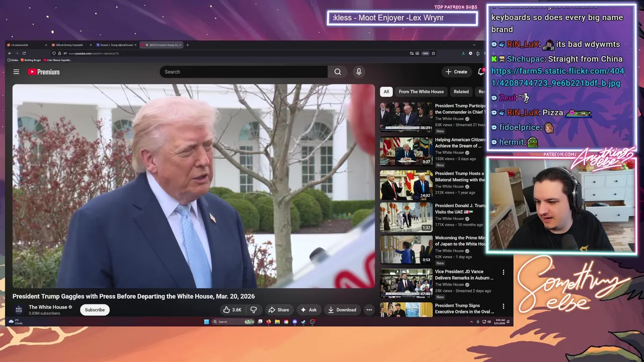Open the Nothing Burger bookmark

(x=31, y=60)
